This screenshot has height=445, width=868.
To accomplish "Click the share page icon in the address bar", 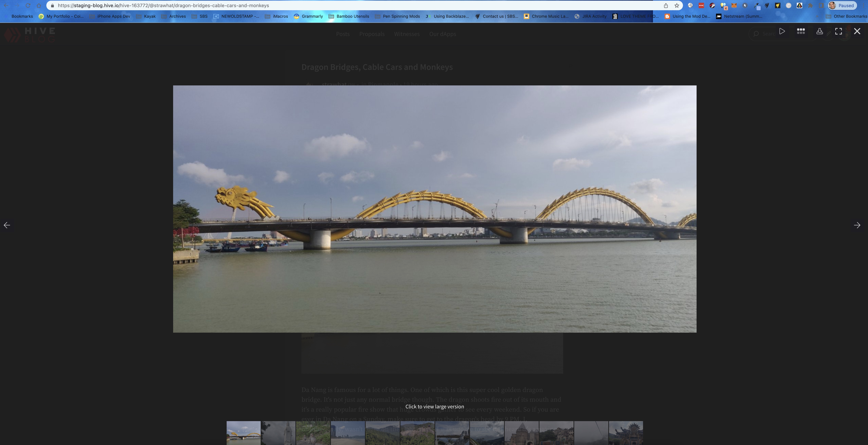I will coord(666,5).
